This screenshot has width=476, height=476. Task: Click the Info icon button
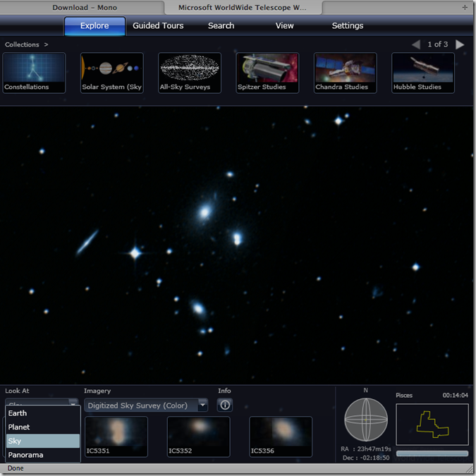click(225, 405)
